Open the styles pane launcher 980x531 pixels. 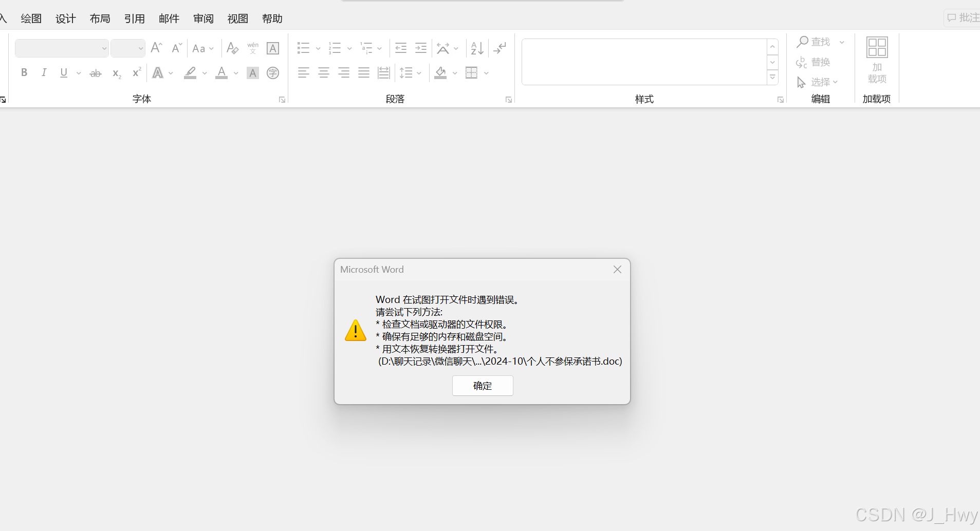781,100
